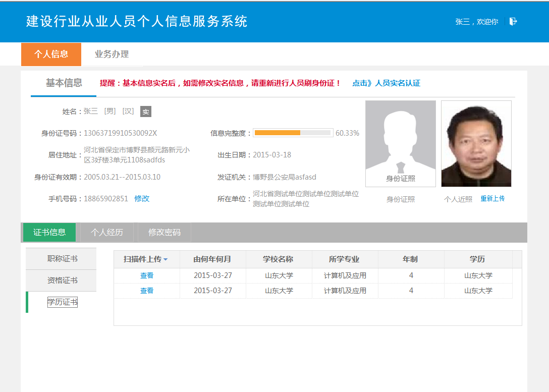Open the 修改密码 tab
Screen dimensions: 549x392
[164, 233]
